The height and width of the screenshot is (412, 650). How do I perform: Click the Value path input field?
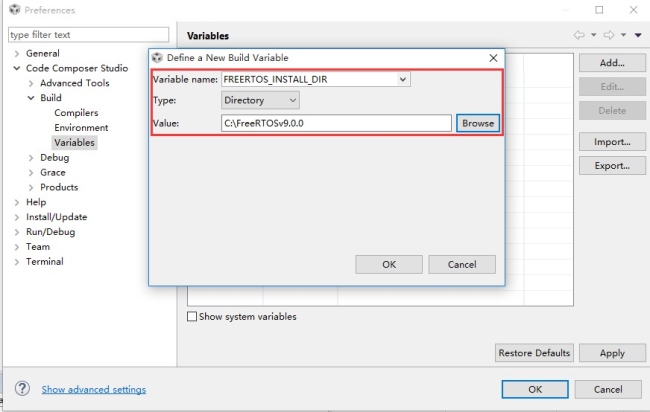point(336,123)
